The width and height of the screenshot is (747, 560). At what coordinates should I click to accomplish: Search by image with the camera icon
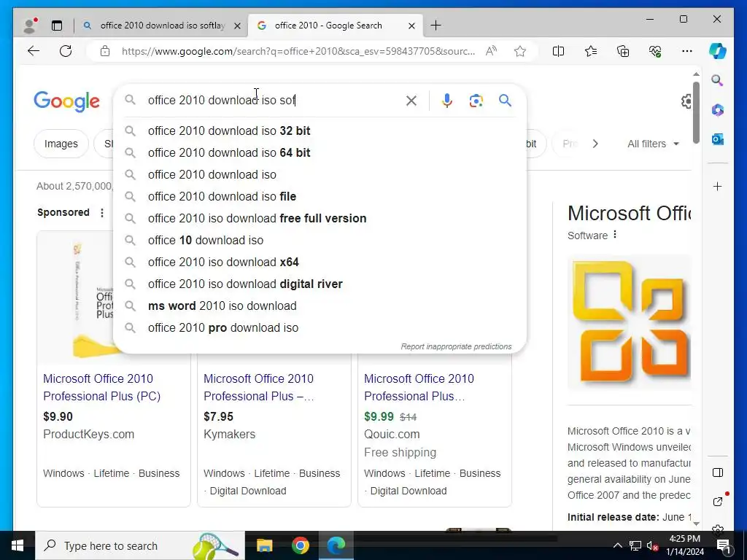point(476,101)
